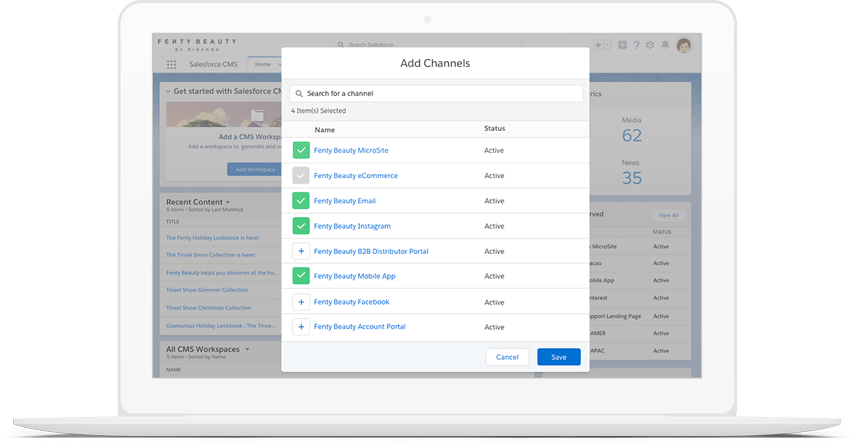Open Fenty Beauty Email link
This screenshot has height=447, width=857.
[x=345, y=201]
